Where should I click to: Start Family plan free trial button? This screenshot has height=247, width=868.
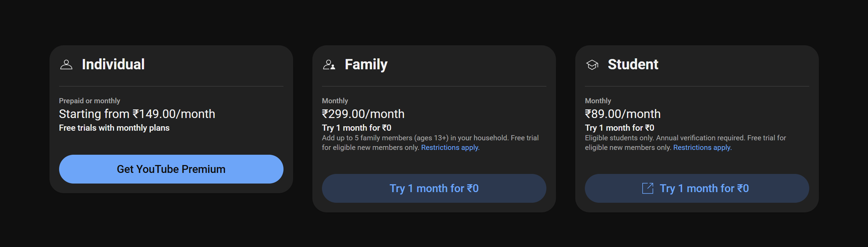click(434, 188)
